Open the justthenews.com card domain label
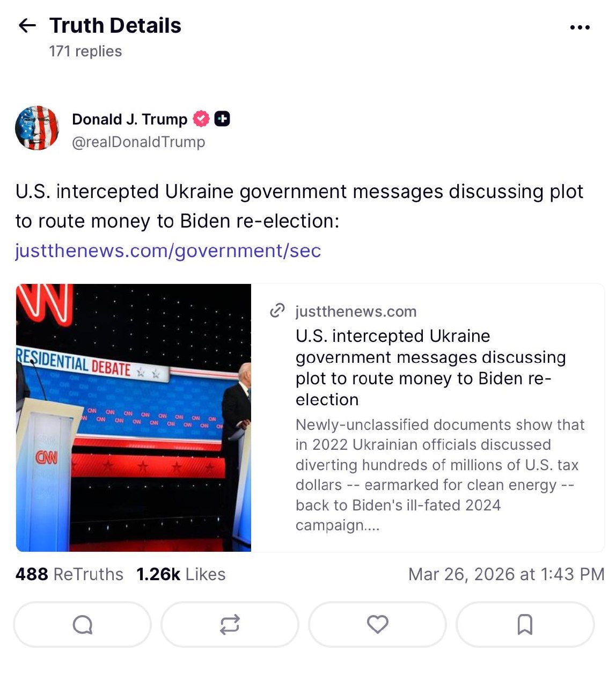The image size is (616, 687). point(356,311)
